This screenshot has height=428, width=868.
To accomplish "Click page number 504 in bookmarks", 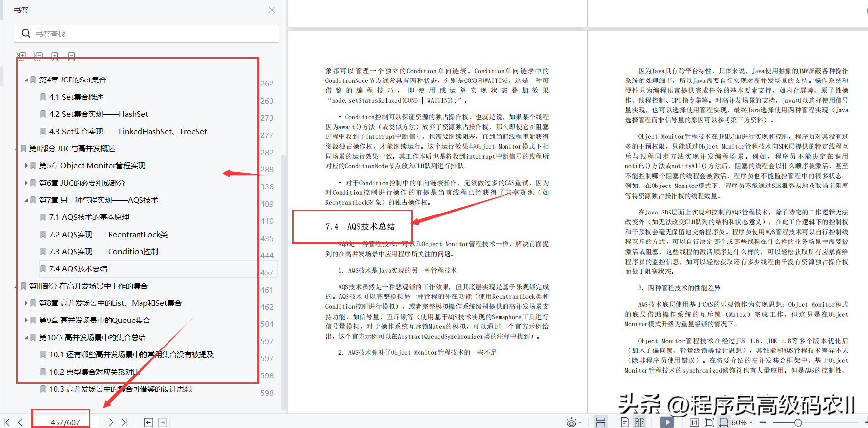I will (x=267, y=324).
